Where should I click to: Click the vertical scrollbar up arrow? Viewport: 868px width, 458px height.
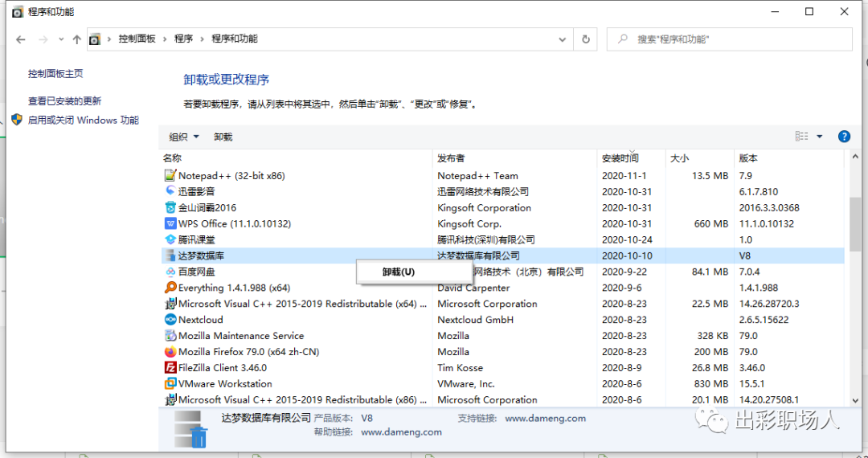point(855,158)
